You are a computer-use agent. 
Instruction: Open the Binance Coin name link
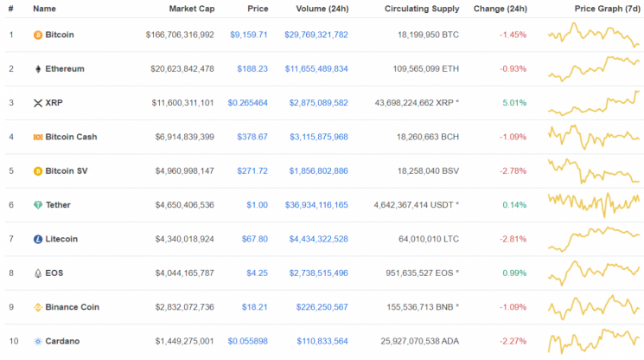(x=73, y=307)
